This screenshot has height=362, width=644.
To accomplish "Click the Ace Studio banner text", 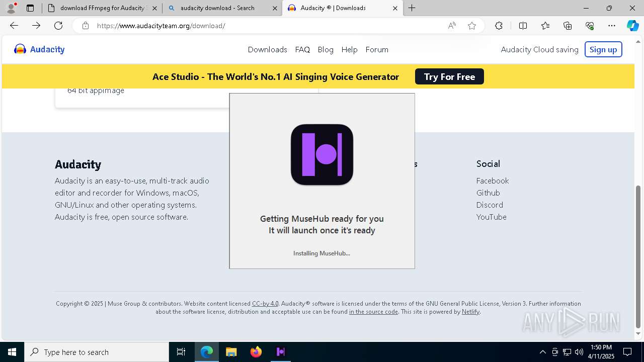I will 276,77.
